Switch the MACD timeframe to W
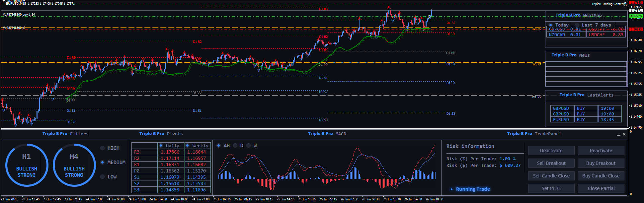This screenshot has height=203, width=644. click(248, 146)
